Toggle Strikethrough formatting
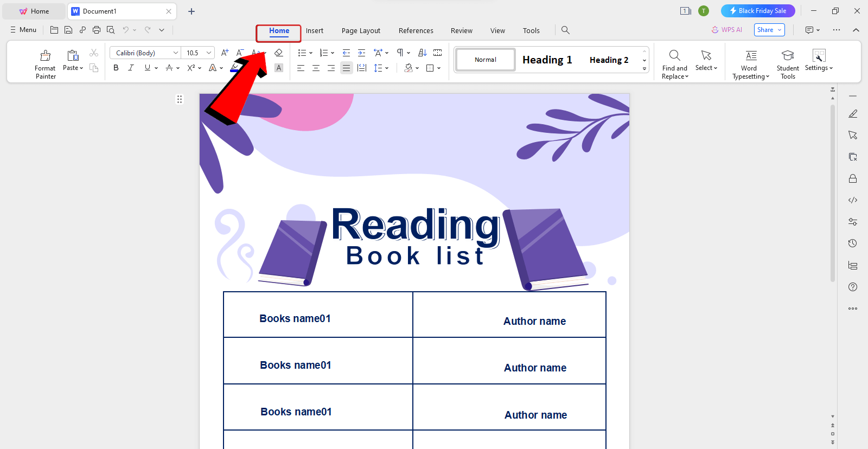Screen dimensions: 868x449 coord(169,68)
